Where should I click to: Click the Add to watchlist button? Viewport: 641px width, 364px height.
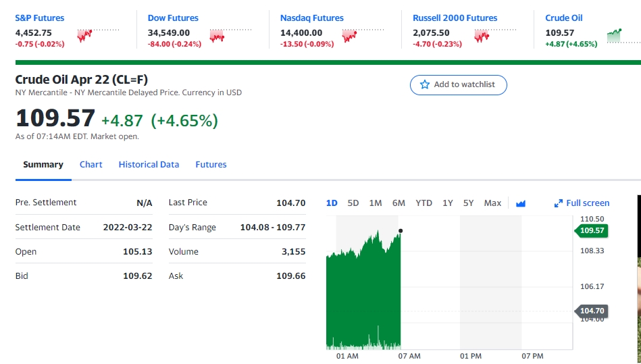[458, 85]
